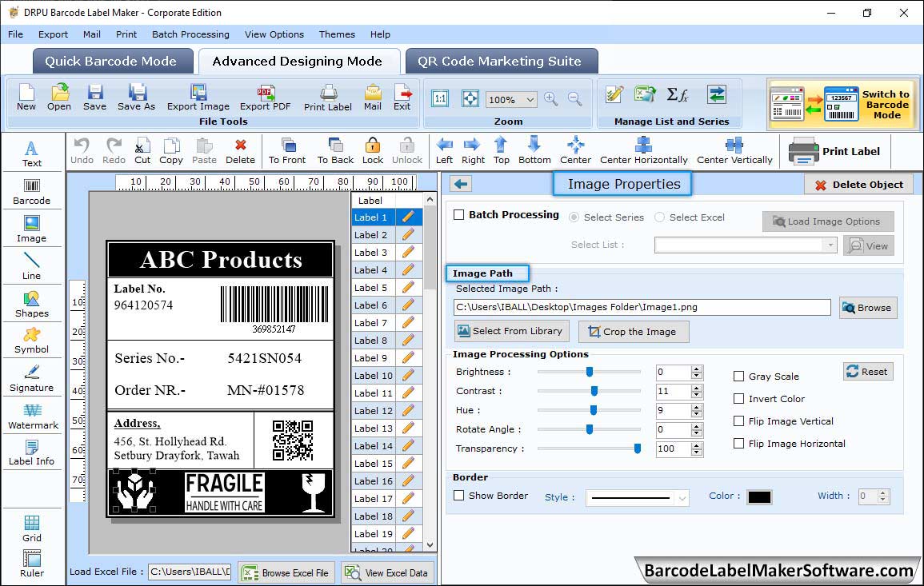This screenshot has width=924, height=586.
Task: Toggle Flip Image Horizontal
Action: tap(738, 444)
